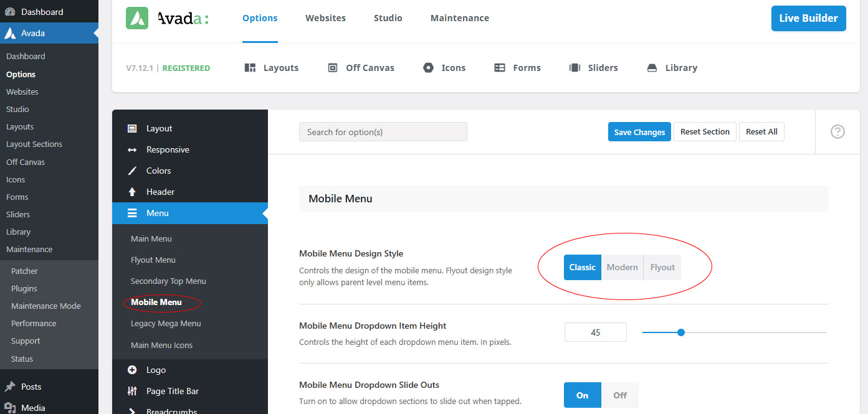Turn Off dropdown slide outs
The width and height of the screenshot is (868, 414).
pyautogui.click(x=620, y=395)
